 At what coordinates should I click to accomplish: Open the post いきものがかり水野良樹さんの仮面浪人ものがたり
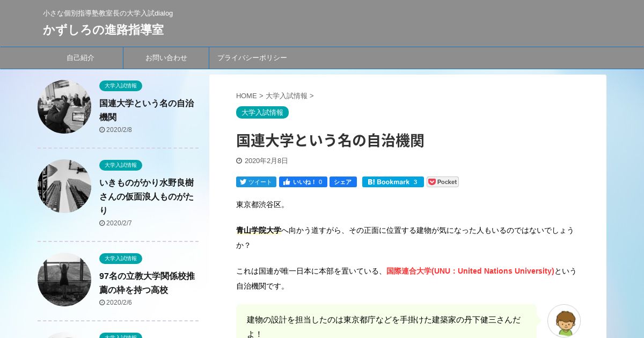(x=147, y=196)
